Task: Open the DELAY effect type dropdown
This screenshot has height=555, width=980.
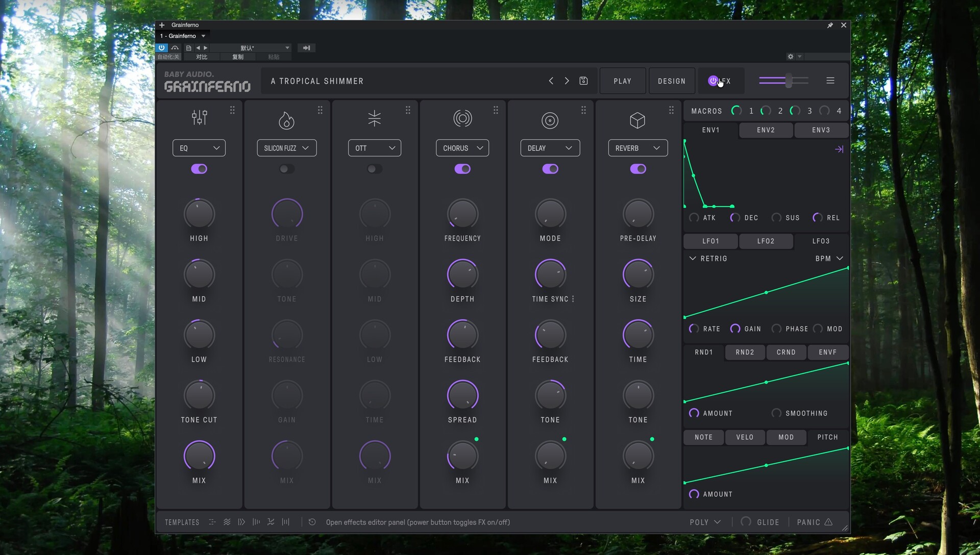Action: (x=550, y=148)
